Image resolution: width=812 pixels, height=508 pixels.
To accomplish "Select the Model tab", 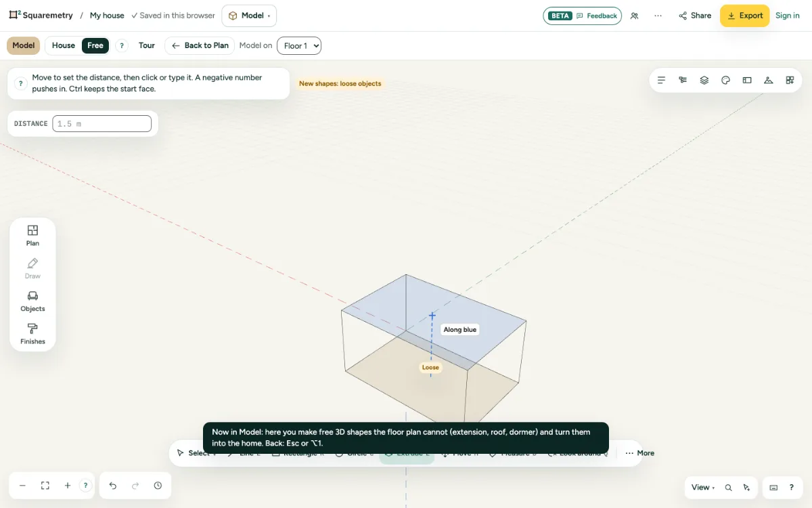I will pyautogui.click(x=24, y=45).
